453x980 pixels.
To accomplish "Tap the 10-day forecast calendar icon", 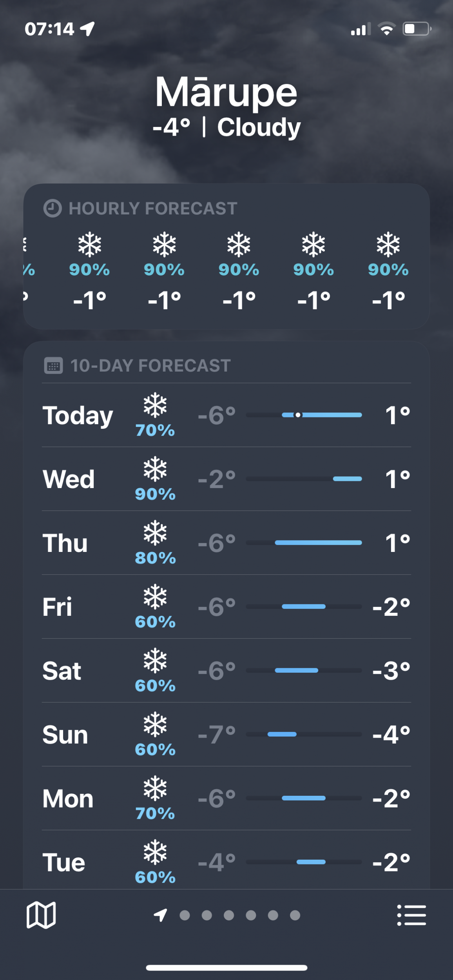I will [53, 366].
